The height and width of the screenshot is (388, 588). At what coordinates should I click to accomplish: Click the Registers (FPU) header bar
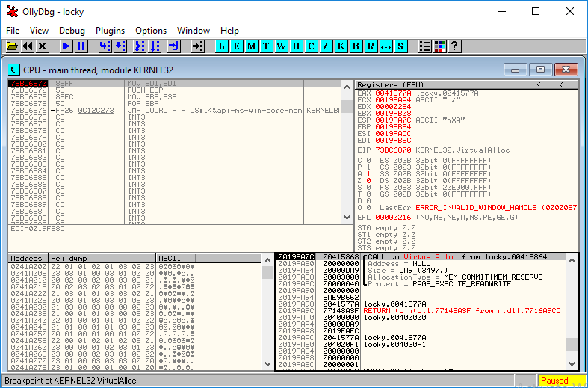(x=466, y=84)
